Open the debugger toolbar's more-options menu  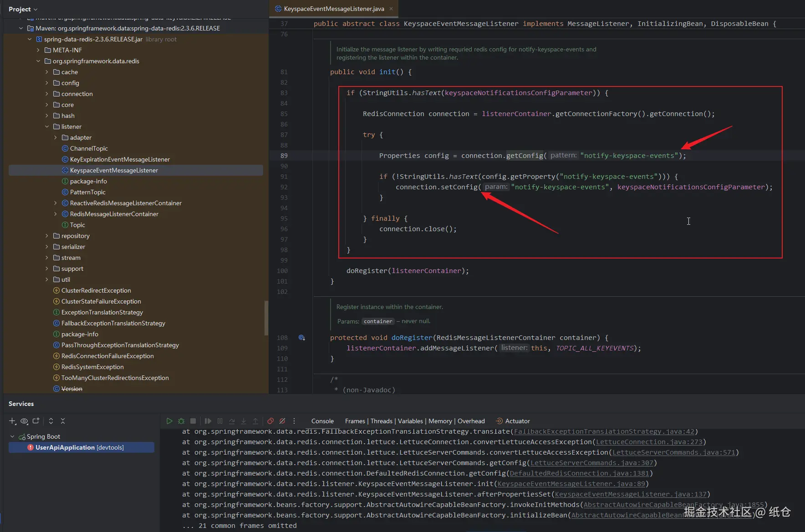click(x=294, y=421)
